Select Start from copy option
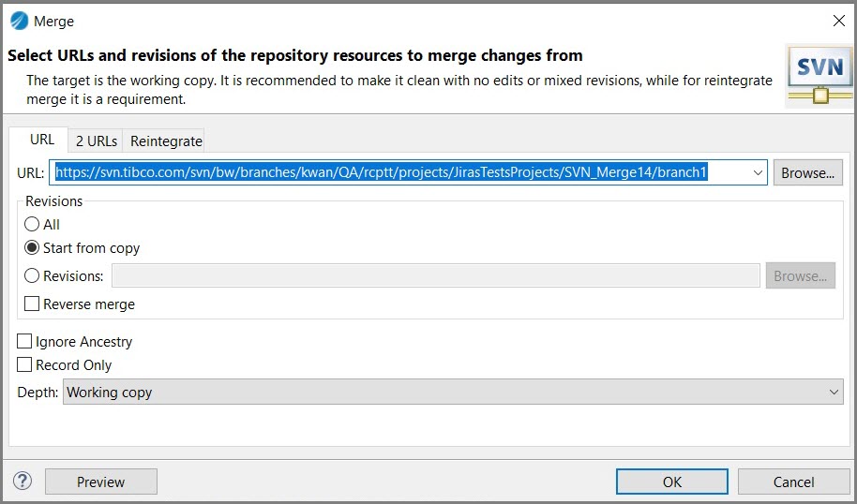 pyautogui.click(x=33, y=248)
